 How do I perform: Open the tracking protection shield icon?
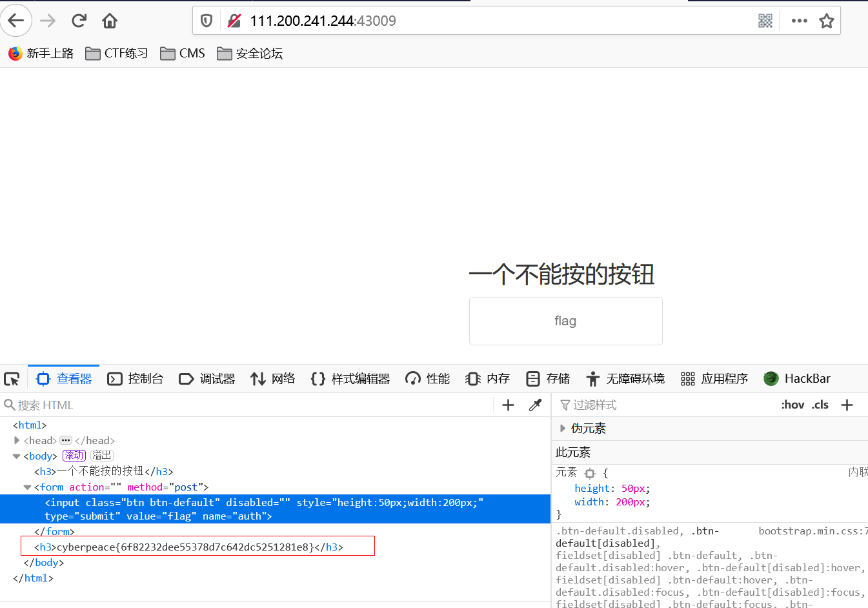pos(206,20)
